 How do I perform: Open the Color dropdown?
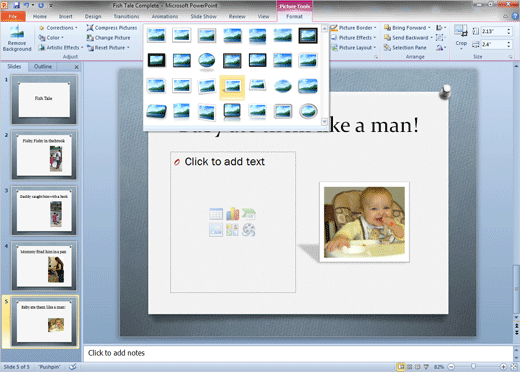pos(51,38)
